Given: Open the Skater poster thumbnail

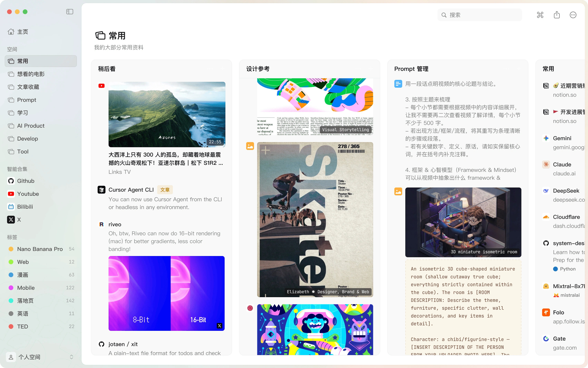Looking at the screenshot, I should [315, 219].
